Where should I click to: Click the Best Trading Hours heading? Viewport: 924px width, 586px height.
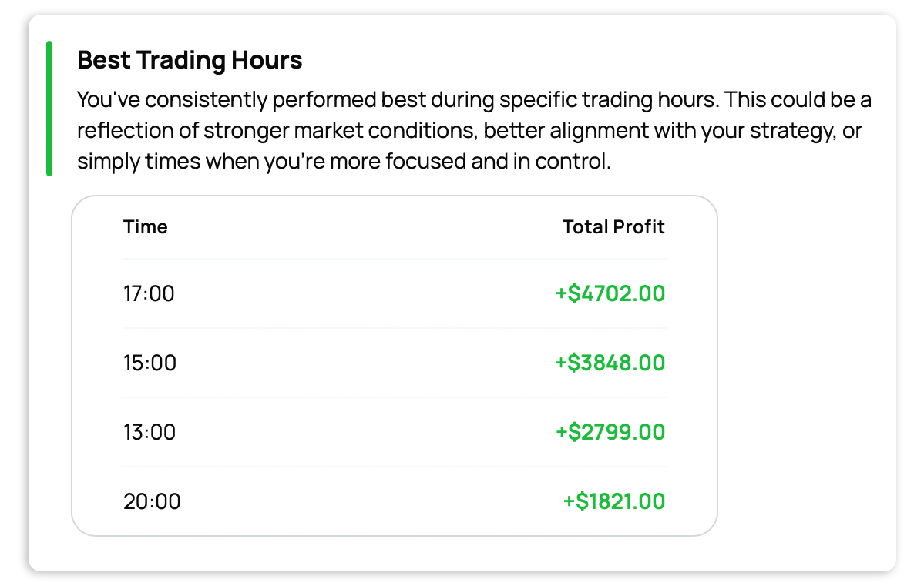tap(190, 60)
